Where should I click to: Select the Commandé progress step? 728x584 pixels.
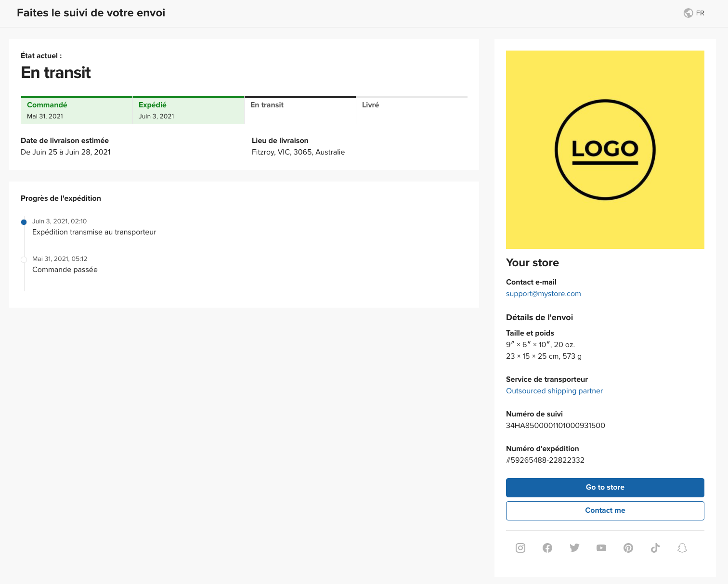pyautogui.click(x=77, y=110)
